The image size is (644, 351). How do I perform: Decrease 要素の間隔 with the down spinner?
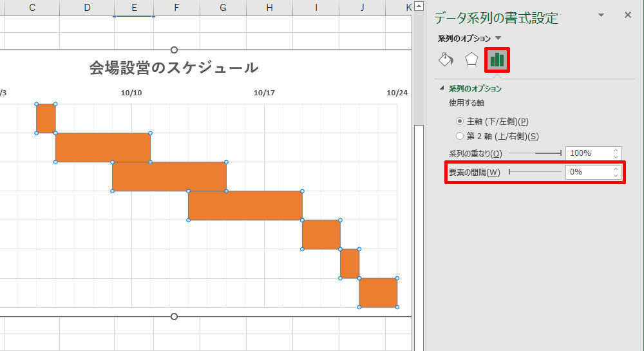click(x=616, y=175)
